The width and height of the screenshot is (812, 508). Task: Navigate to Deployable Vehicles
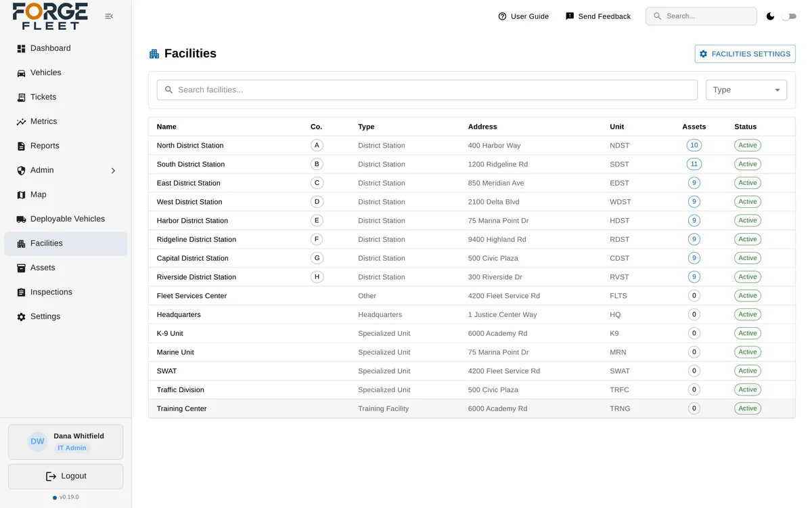coord(66,219)
